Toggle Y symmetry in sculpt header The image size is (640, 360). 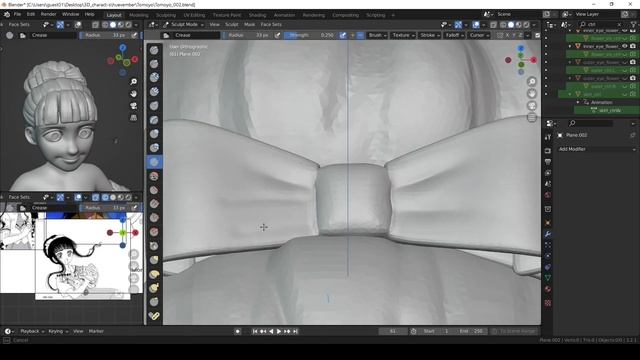click(x=514, y=36)
